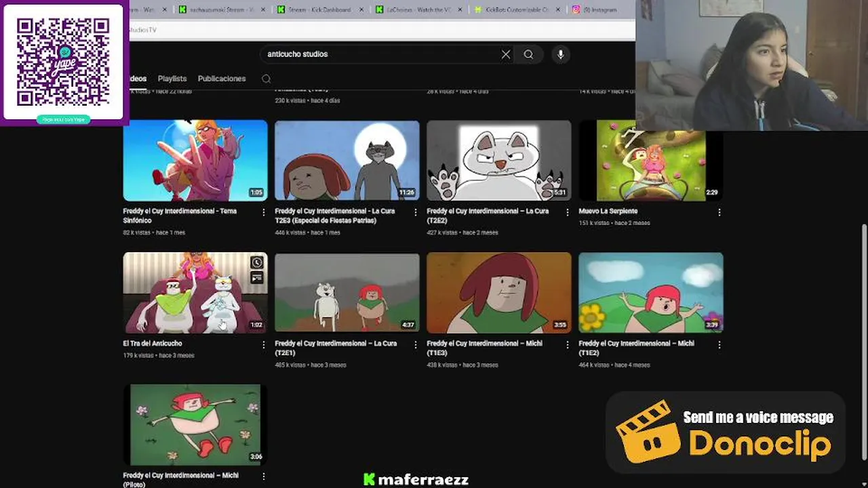
Task: Click the '82 k vistas • hace 1 mes' text
Action: [x=154, y=232]
